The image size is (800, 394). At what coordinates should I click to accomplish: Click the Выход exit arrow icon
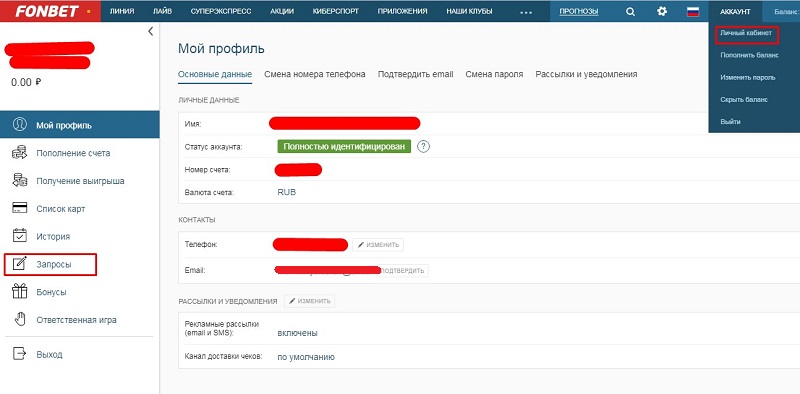tap(19, 354)
